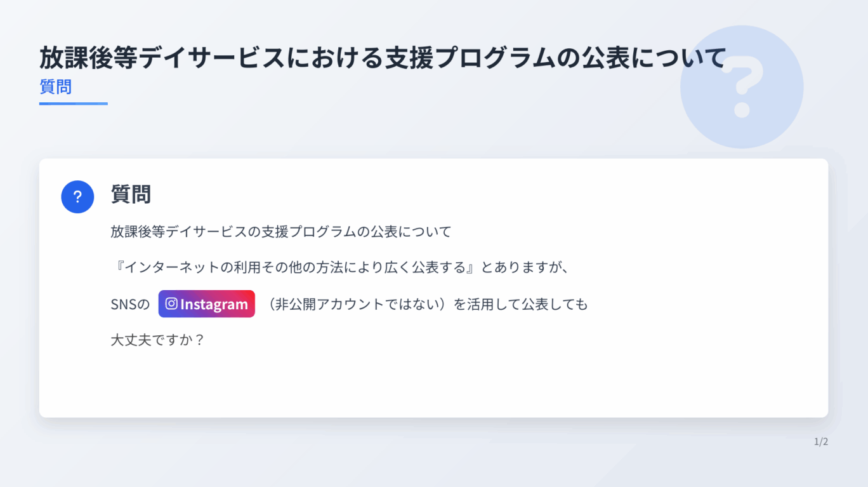Click the 1/2 page indicator
This screenshot has height=487, width=868.
click(821, 442)
